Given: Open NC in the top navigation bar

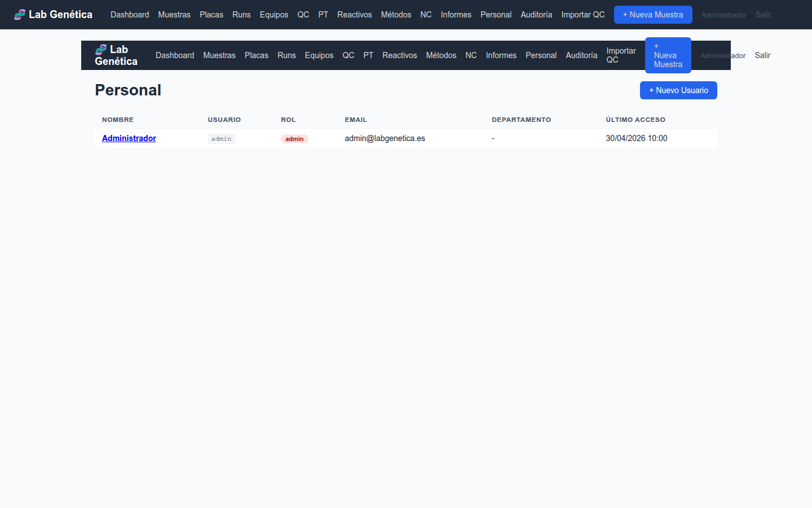Looking at the screenshot, I should (426, 15).
